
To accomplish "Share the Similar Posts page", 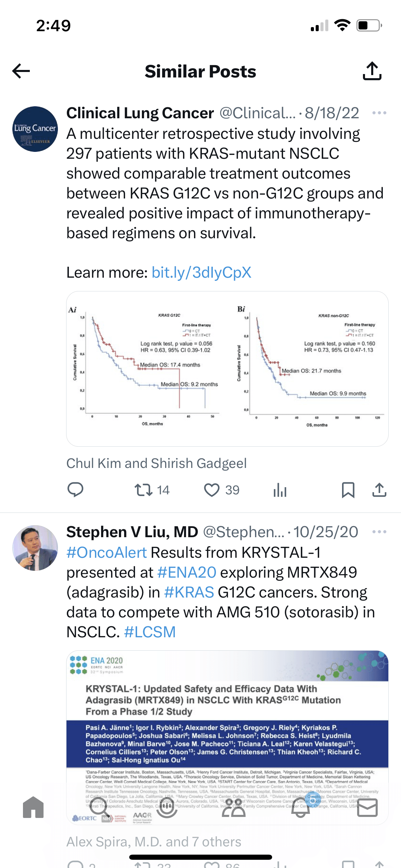I will point(372,71).
